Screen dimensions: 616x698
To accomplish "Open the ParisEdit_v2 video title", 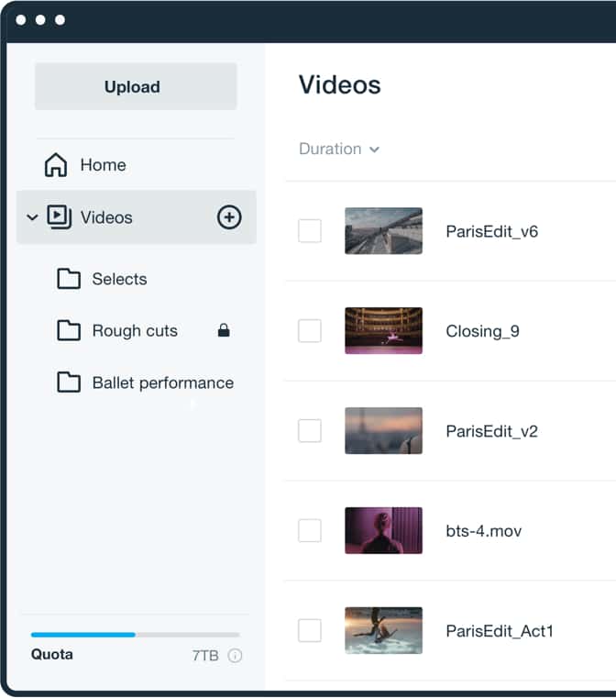I will point(492,431).
